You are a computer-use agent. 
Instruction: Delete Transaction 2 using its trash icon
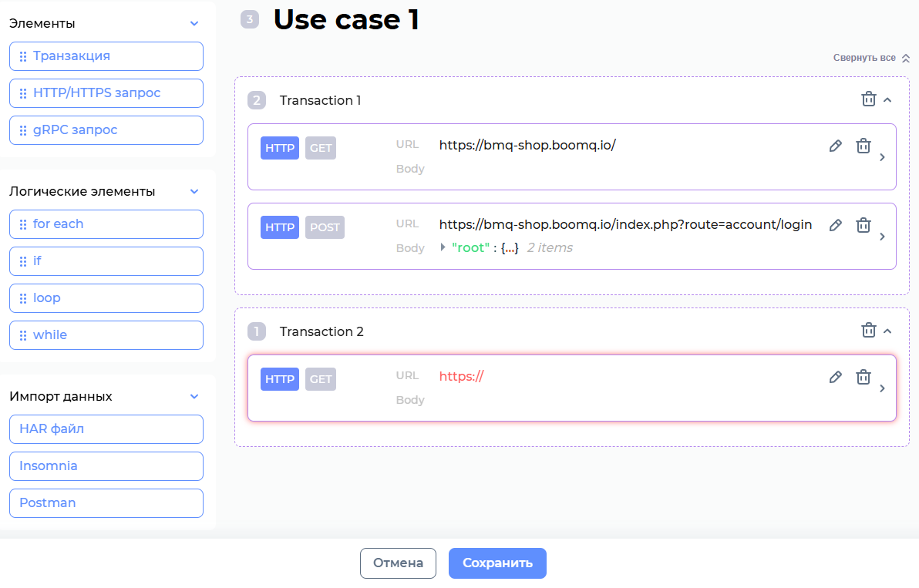pos(868,331)
